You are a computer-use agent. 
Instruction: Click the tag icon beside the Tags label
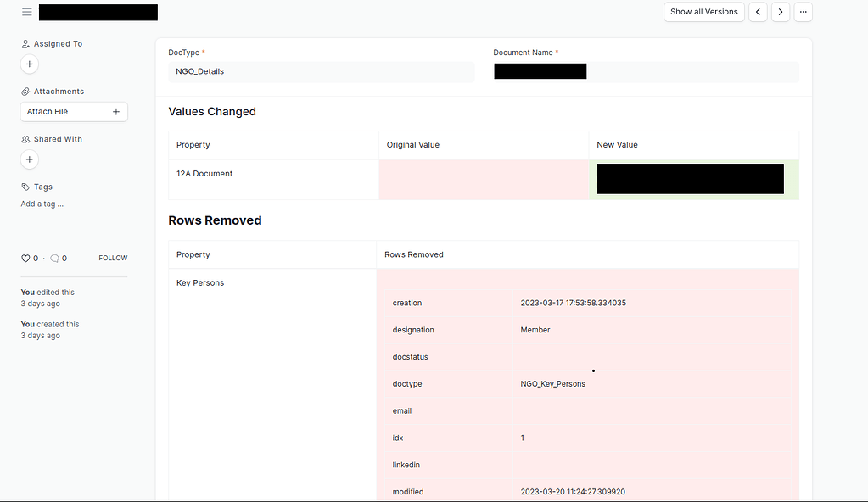(x=24, y=187)
